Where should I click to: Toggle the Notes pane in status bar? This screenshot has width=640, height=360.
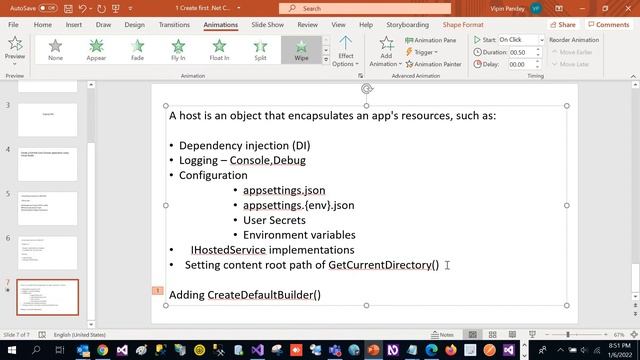click(x=442, y=335)
